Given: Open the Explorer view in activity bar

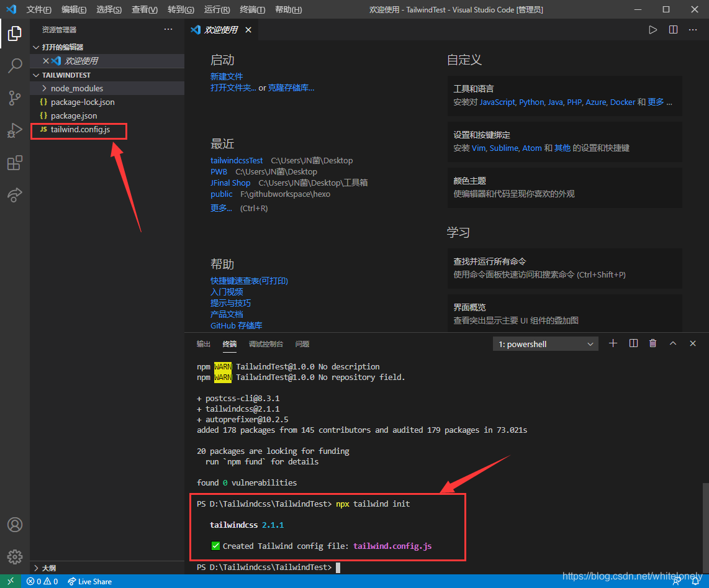Looking at the screenshot, I should 14,34.
